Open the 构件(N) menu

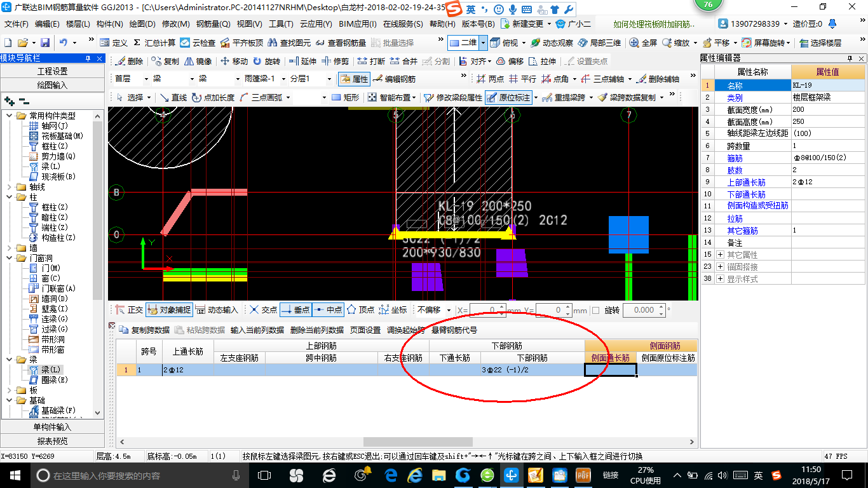(109, 24)
